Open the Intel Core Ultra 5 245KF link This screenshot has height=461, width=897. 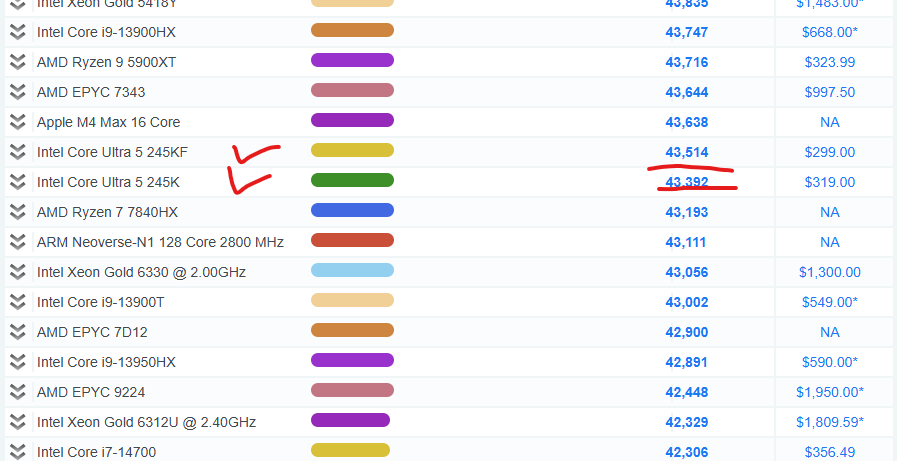point(112,152)
